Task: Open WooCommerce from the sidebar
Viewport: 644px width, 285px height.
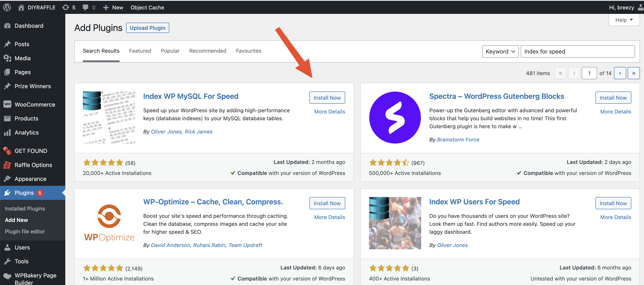Action: coord(34,104)
